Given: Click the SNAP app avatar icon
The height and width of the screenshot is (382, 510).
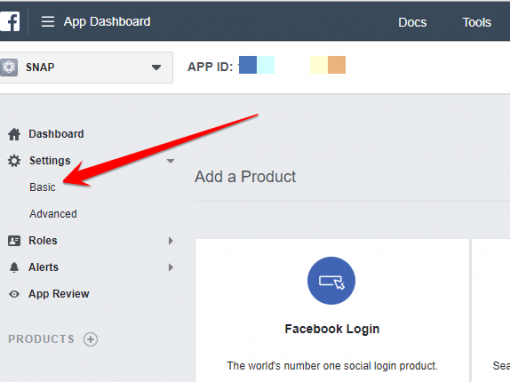Looking at the screenshot, I should pos(8,67).
